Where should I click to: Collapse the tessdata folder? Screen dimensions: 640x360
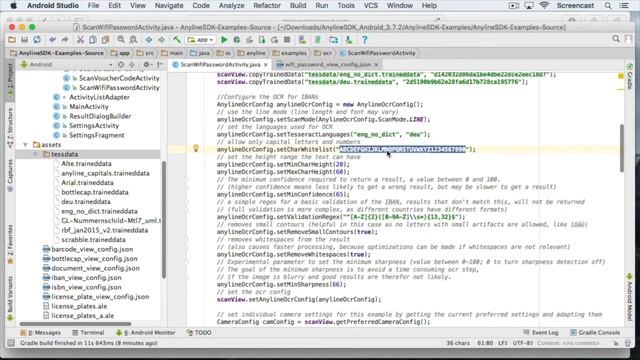pyautogui.click(x=35, y=154)
